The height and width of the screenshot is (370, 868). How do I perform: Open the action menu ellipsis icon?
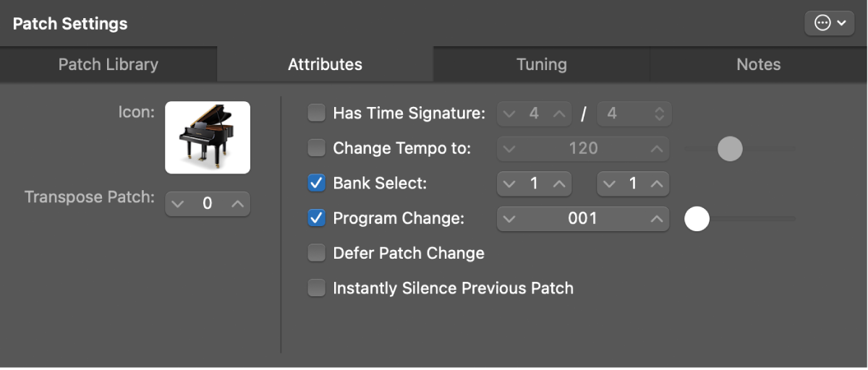click(x=830, y=23)
